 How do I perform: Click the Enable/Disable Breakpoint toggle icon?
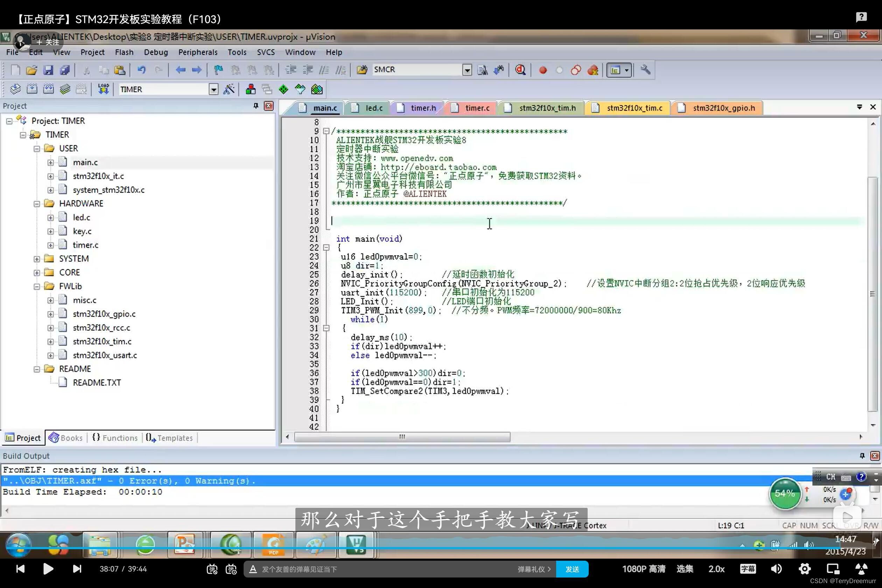[560, 70]
